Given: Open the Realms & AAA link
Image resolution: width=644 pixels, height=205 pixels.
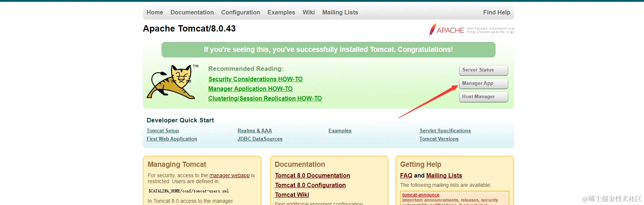Looking at the screenshot, I should [x=255, y=130].
